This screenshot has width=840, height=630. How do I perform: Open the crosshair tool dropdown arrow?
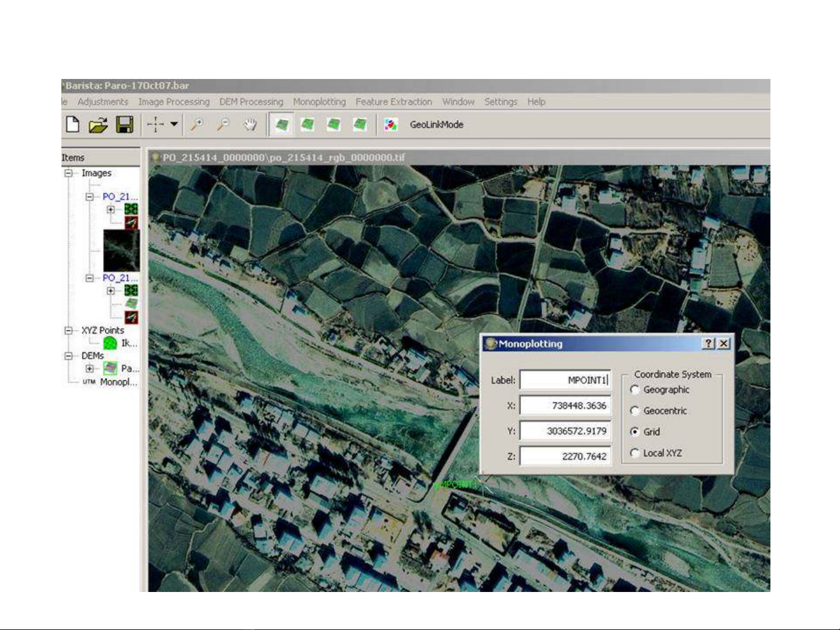[x=174, y=124]
